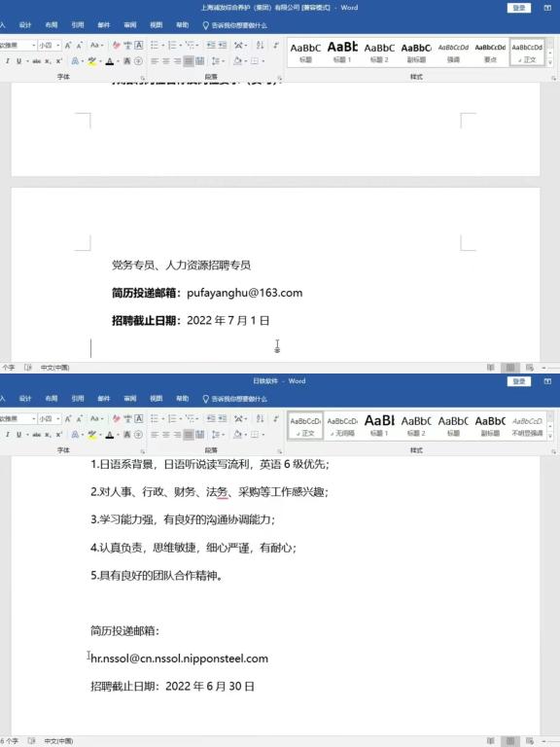The image size is (560, 747).
Task: Toggle italic in the 日铁软件 Word window
Action: tap(7, 435)
